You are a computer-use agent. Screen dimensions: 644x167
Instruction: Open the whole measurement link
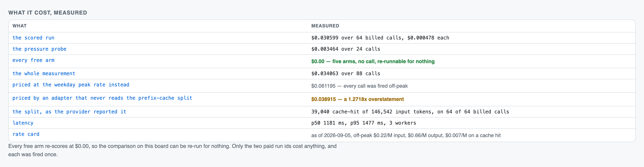pyautogui.click(x=44, y=74)
